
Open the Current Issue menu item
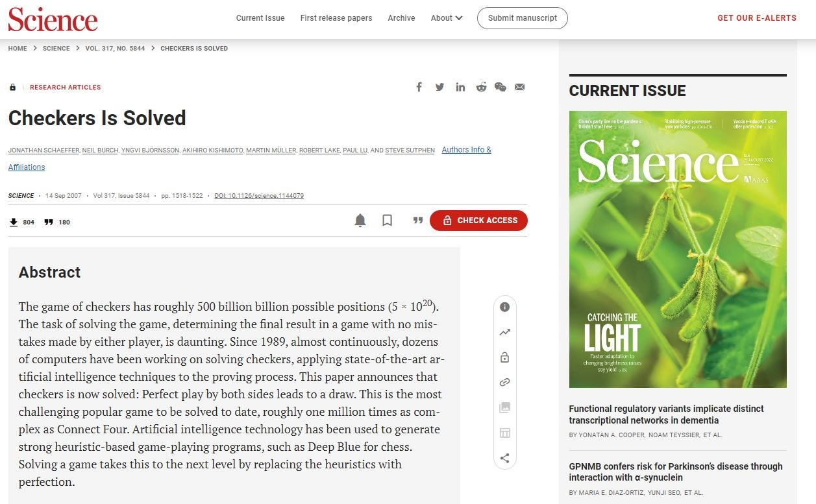260,18
